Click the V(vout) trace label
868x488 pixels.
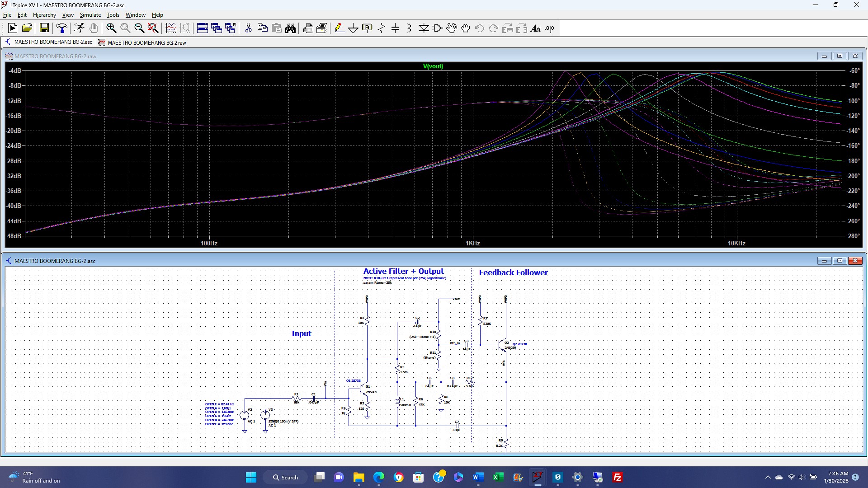coord(433,66)
